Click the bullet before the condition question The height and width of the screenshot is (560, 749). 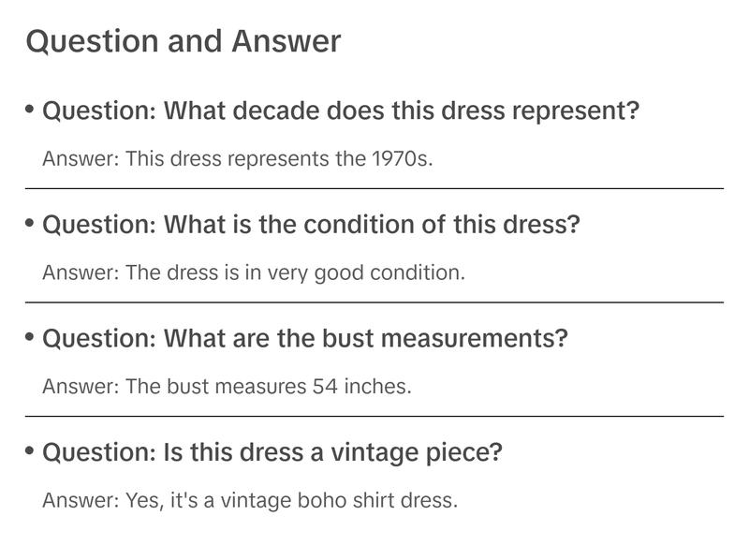[30, 223]
